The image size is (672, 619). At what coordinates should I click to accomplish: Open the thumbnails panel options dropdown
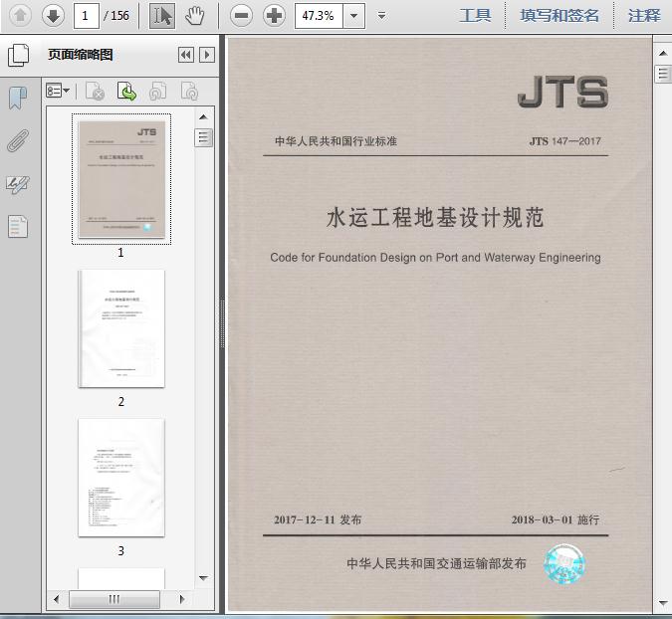(58, 92)
